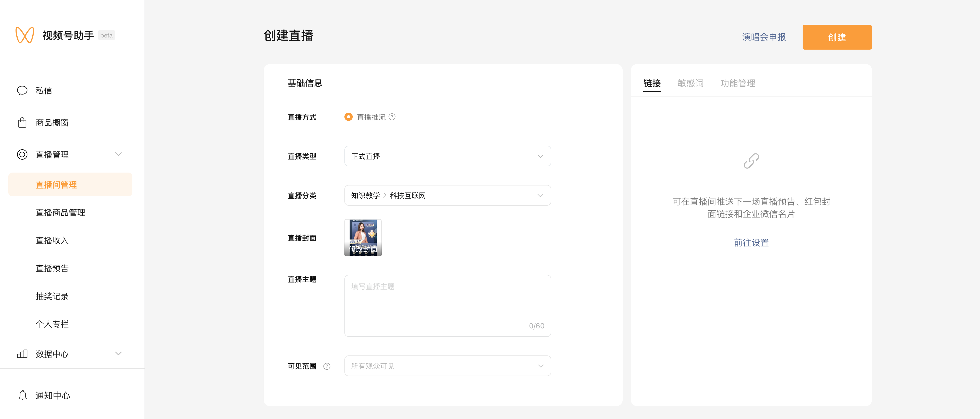
Task: Click the 直播管理 circular target icon
Action: (x=22, y=154)
